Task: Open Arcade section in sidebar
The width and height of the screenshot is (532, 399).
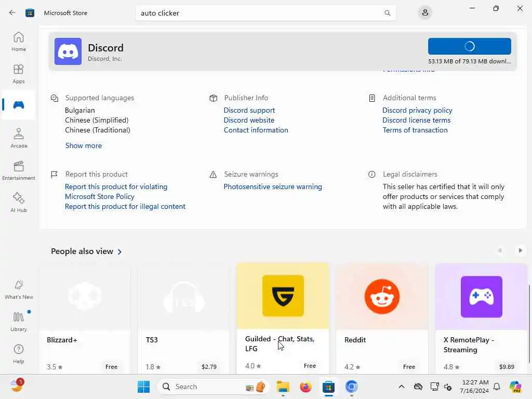Action: [x=19, y=138]
